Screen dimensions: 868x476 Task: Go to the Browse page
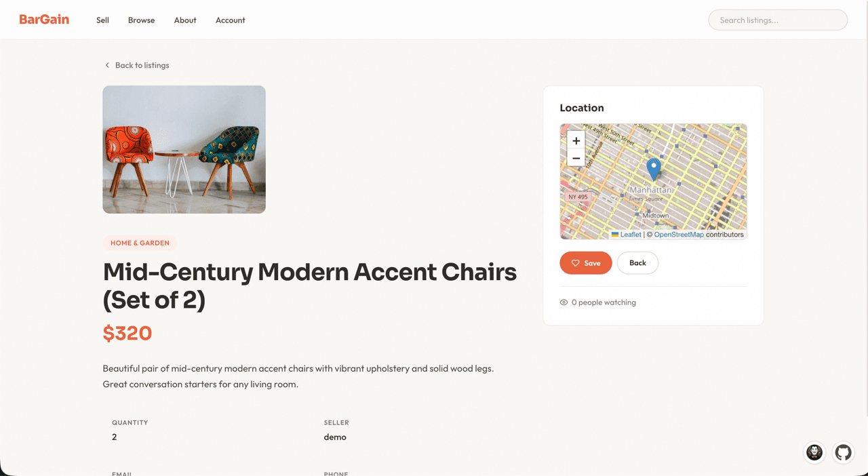pyautogui.click(x=141, y=20)
